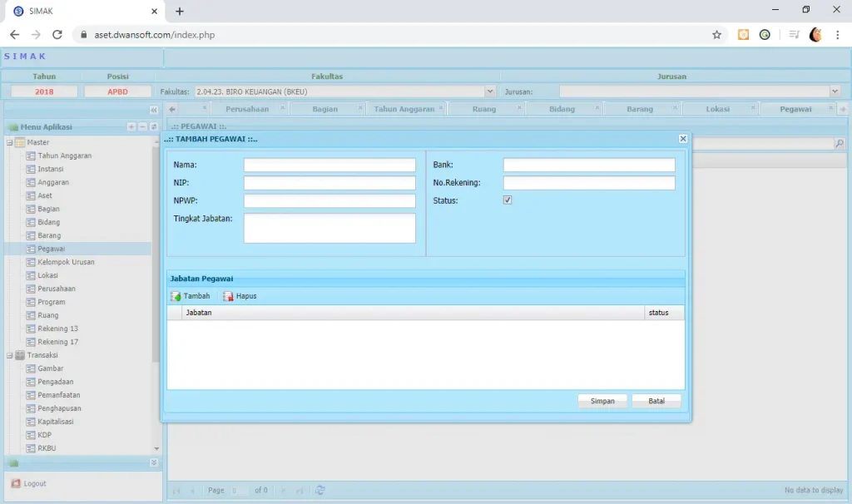The image size is (852, 504).
Task: Toggle the Status checkbox
Action: click(508, 200)
